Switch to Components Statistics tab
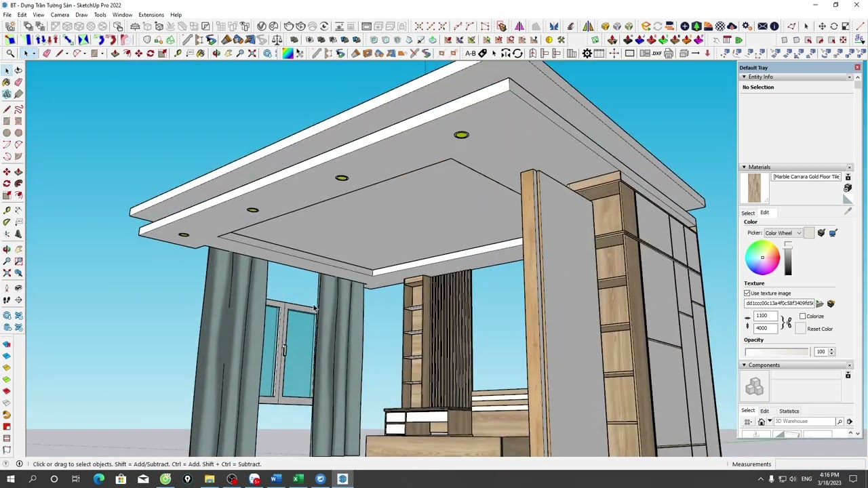Image resolution: width=868 pixels, height=488 pixels. tap(789, 411)
